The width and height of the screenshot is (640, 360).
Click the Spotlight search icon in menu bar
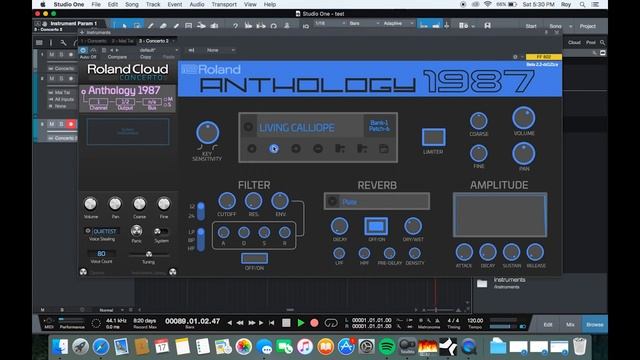pyautogui.click(x=582, y=4)
